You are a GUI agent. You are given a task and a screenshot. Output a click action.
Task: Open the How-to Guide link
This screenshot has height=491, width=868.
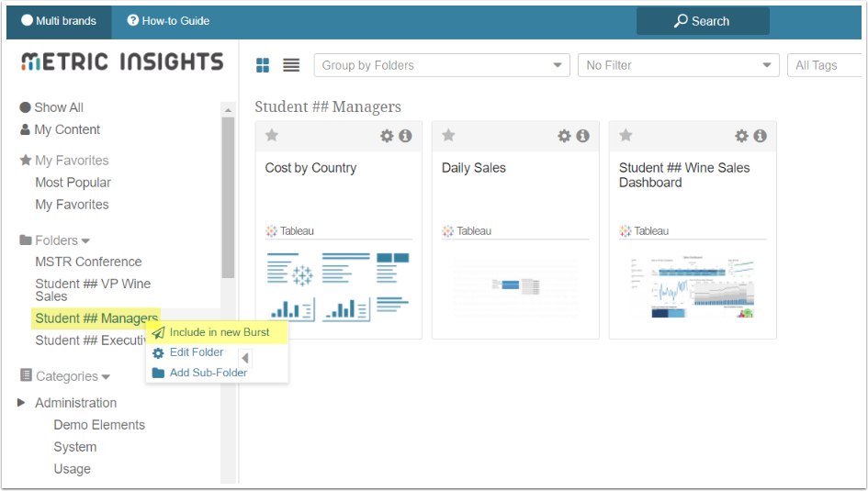[168, 20]
